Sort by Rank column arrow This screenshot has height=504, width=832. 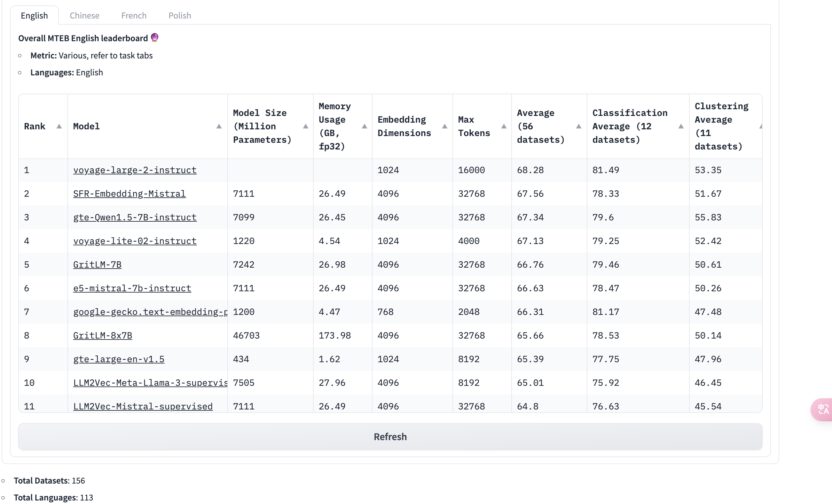point(59,126)
